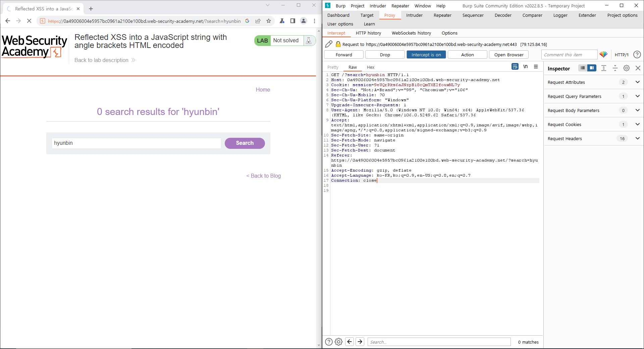
Task: Click the Chrome address bar URL
Action: [x=144, y=21]
